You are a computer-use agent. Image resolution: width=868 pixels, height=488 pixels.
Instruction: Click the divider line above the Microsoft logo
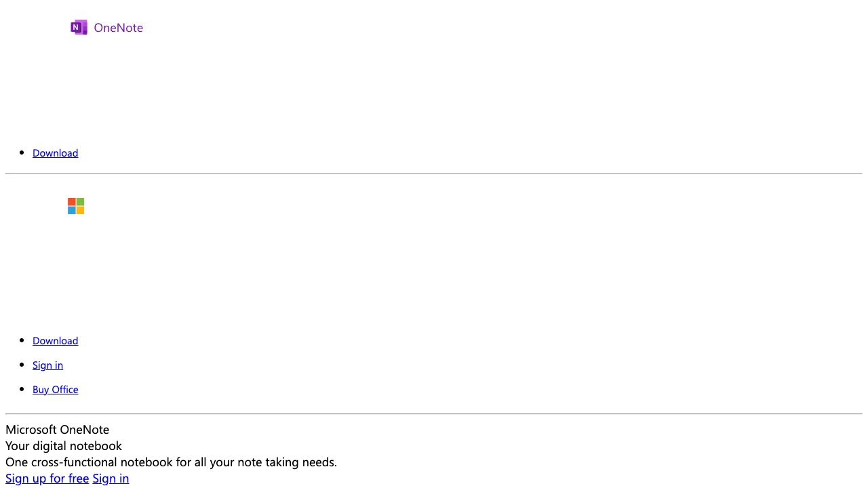(x=434, y=174)
